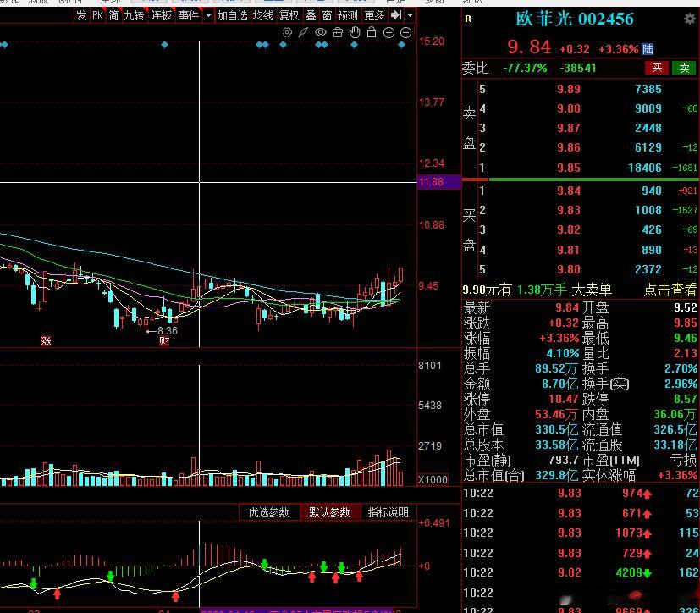The image size is (700, 613).
Task: Click the 涨 marker under candlesticks
Action: coord(46,341)
